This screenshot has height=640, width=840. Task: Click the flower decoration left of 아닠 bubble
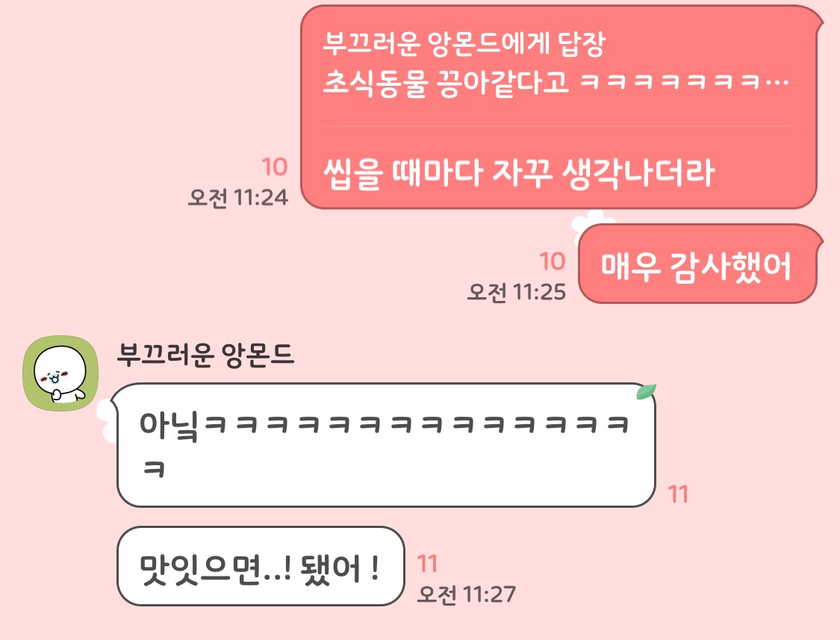tap(107, 420)
